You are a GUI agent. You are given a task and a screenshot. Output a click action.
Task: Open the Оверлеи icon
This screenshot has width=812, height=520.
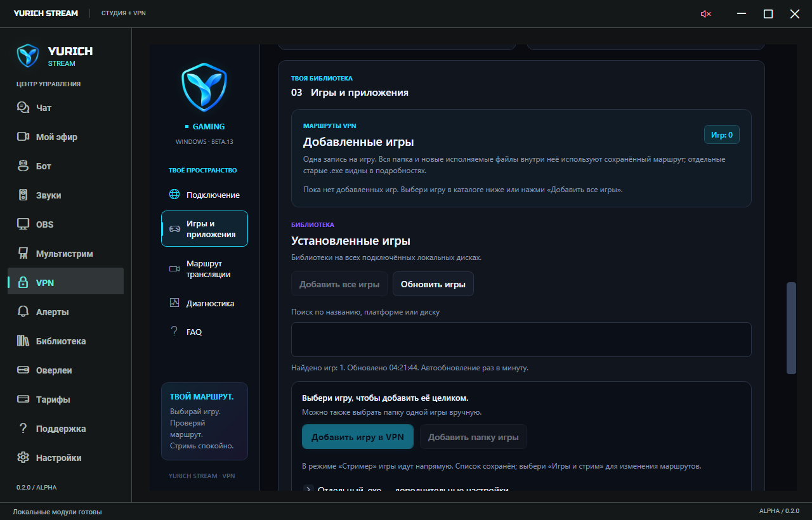pos(23,370)
